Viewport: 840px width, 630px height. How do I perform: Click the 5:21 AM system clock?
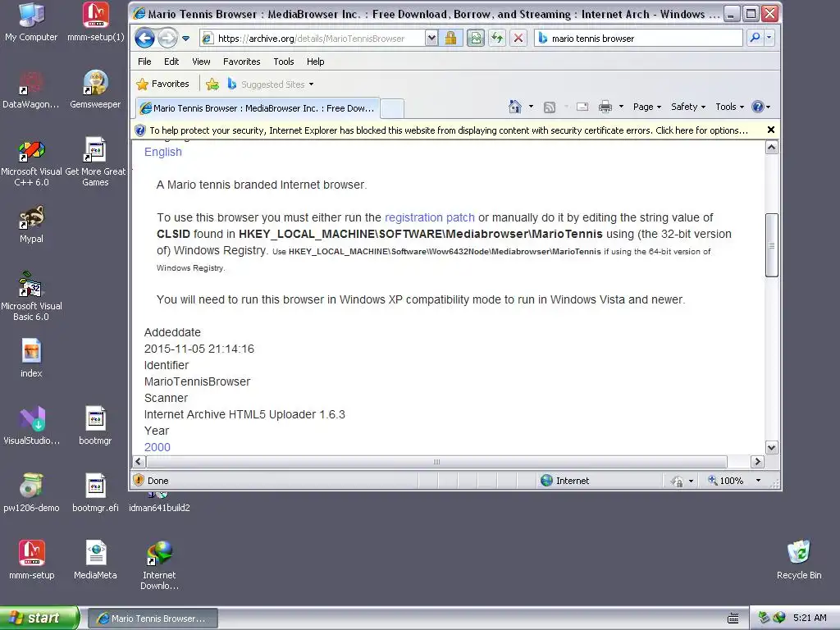[810, 618]
